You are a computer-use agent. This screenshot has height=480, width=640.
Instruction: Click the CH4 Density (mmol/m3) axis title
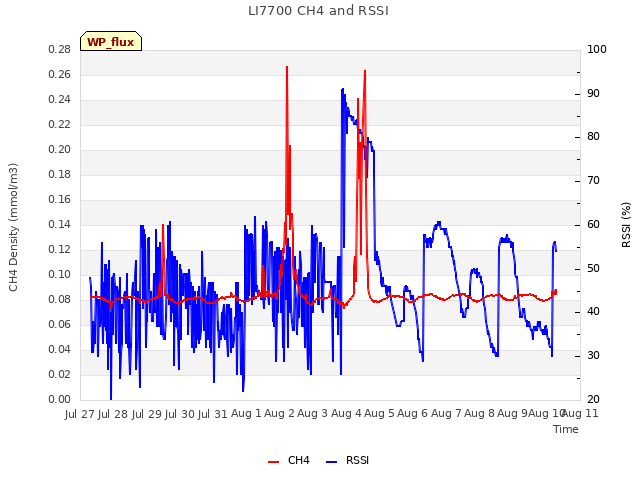pos(13,227)
